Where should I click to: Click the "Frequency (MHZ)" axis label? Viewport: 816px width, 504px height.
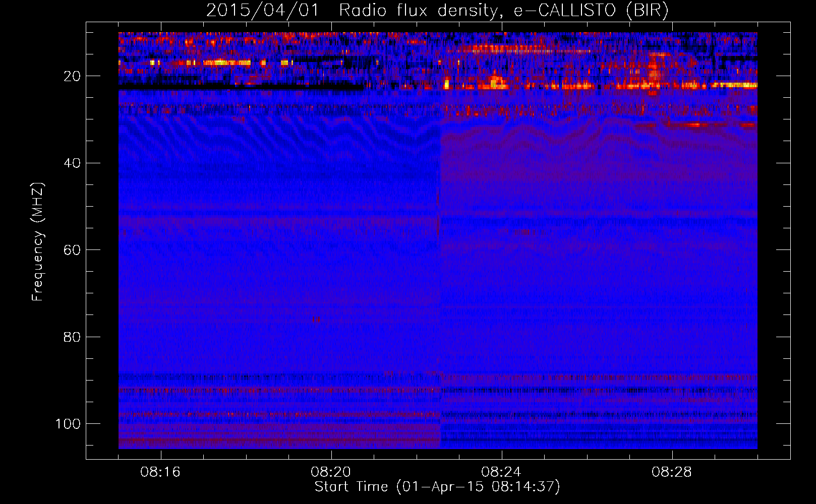tap(38, 242)
